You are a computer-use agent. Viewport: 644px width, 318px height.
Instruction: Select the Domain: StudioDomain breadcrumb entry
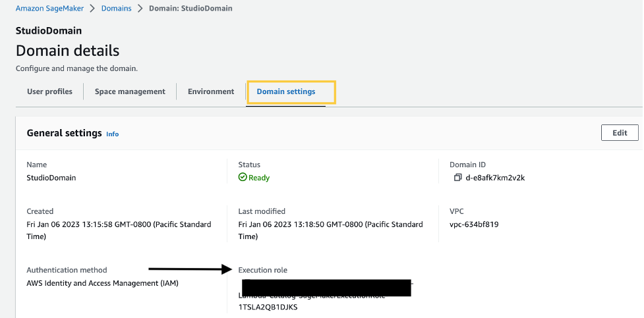190,8
